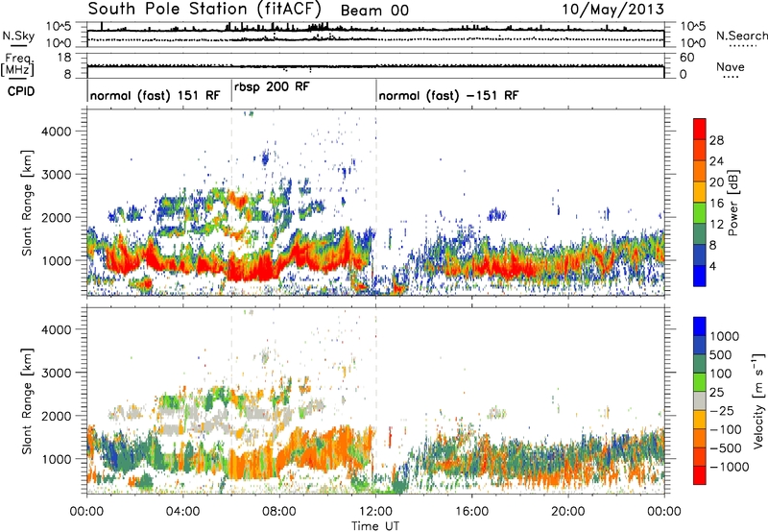Click the 'South Pole Station (fitACF)' title
Screen dimensions: 768x532
pyautogui.click(x=204, y=9)
